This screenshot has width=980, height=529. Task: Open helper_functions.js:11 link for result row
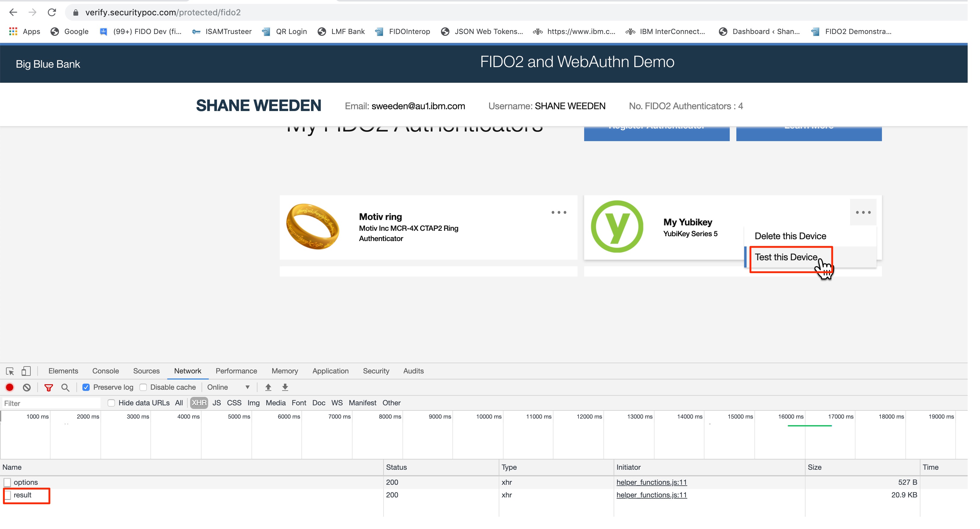click(x=651, y=495)
